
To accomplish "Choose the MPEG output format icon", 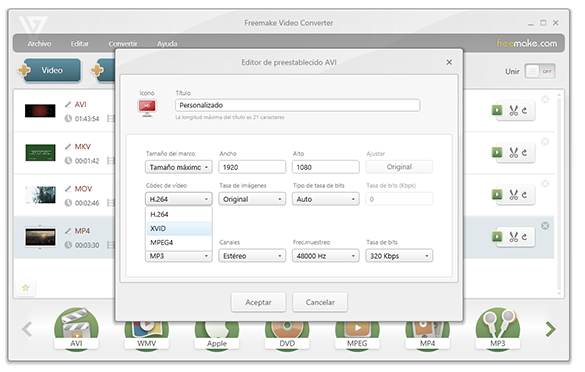I will click(x=357, y=336).
